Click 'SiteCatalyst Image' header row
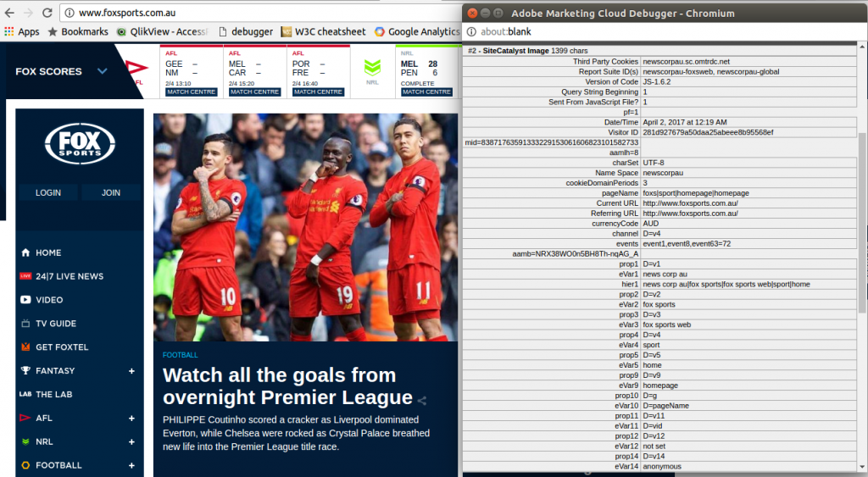This screenshot has width=868, height=477. tap(659, 50)
